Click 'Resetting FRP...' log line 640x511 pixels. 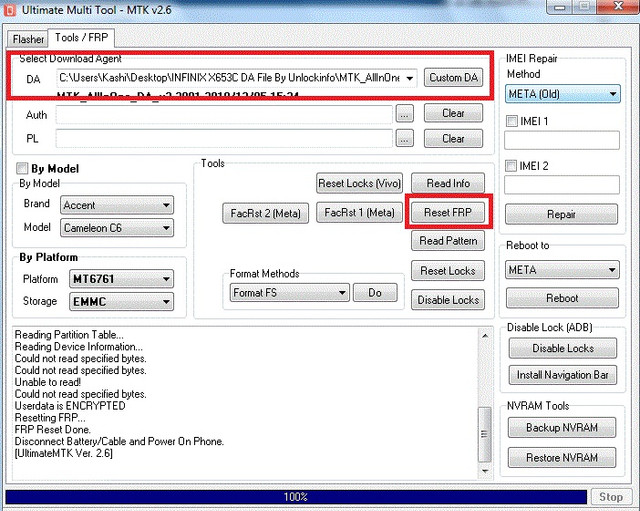50,418
